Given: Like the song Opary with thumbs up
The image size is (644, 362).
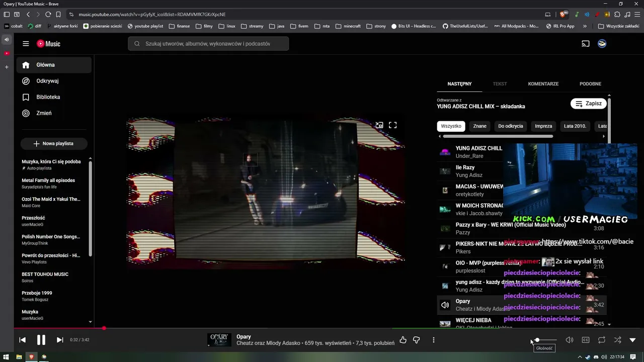Looking at the screenshot, I should 403,340.
